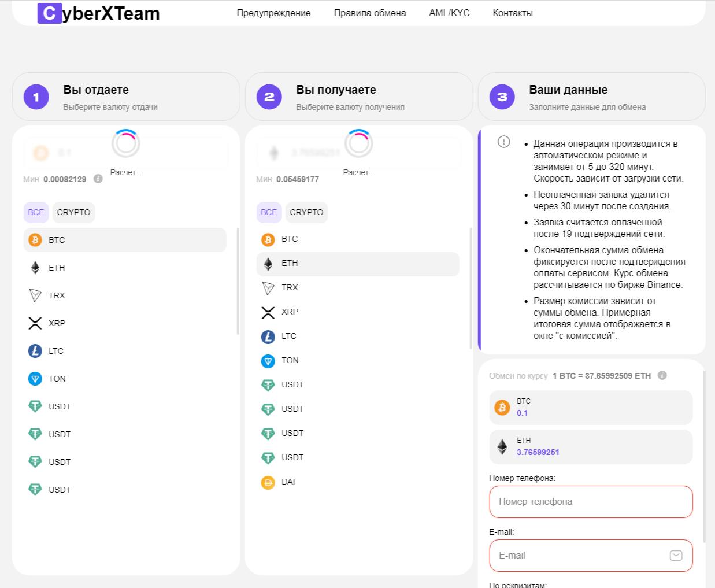This screenshot has width=715, height=588.
Task: Open the Предупреждение page
Action: pos(273,13)
